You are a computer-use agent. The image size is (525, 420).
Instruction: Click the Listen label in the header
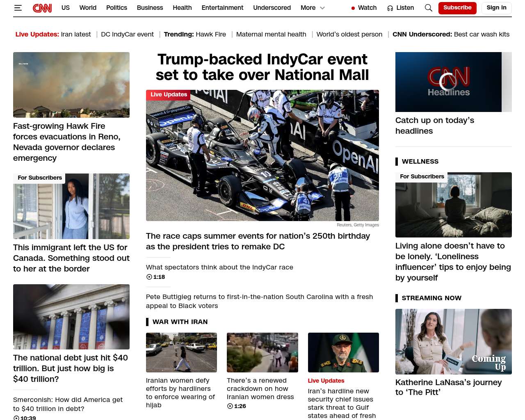click(405, 8)
